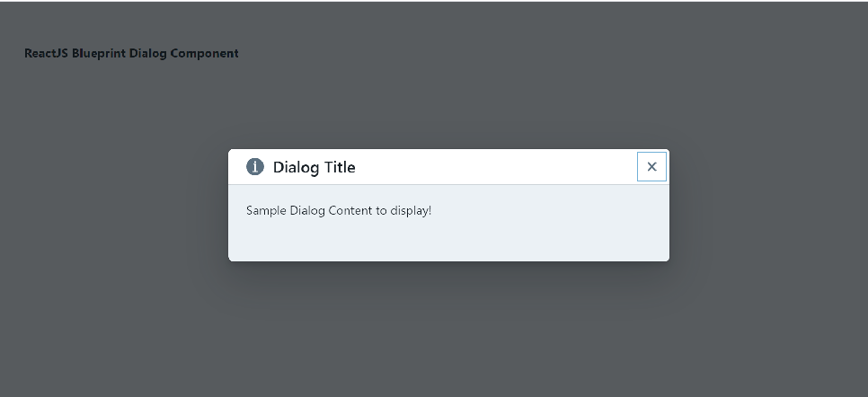
Task: Click the info circle icon beside Dialog Title
Action: tap(254, 167)
